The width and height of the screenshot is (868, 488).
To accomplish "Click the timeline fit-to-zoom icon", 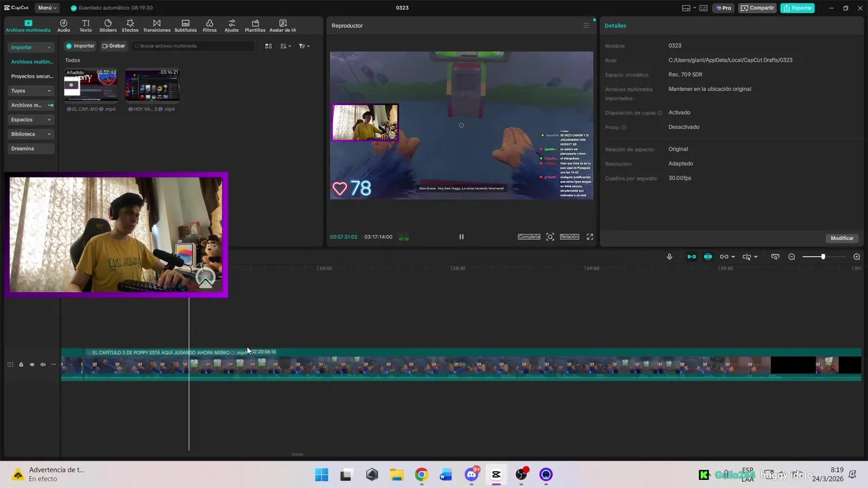I will pyautogui.click(x=775, y=257).
